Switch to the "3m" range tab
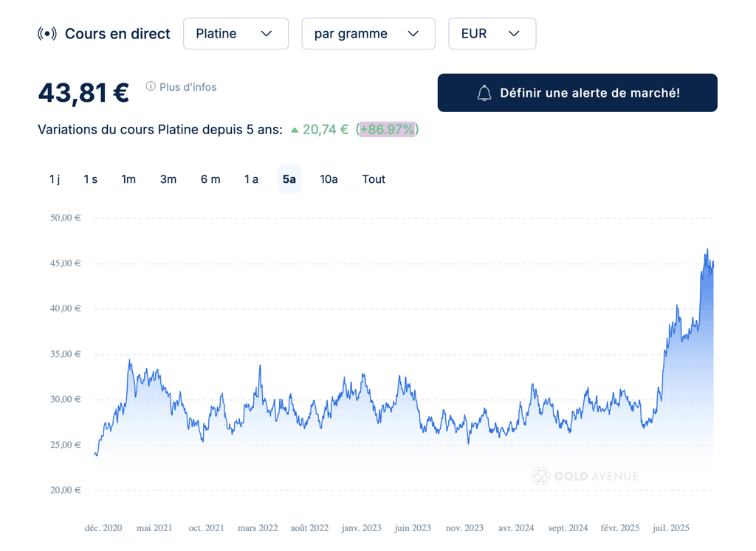Viewport: 756px width, 551px height. (x=168, y=179)
